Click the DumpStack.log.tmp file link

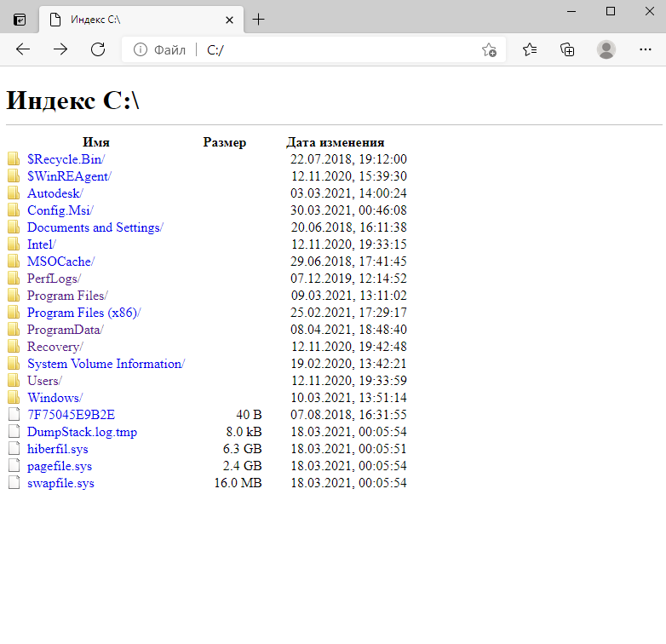(x=82, y=432)
